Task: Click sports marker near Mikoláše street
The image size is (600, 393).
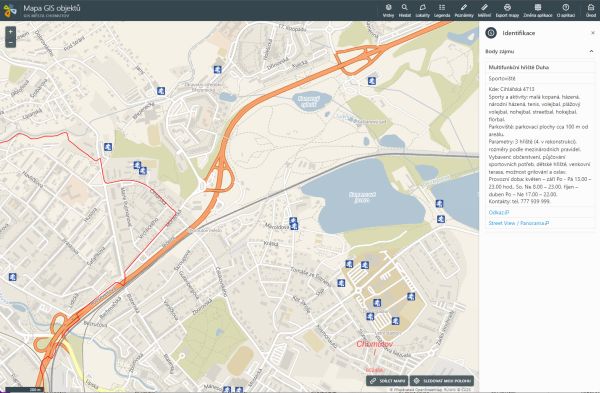Action: tap(293, 223)
